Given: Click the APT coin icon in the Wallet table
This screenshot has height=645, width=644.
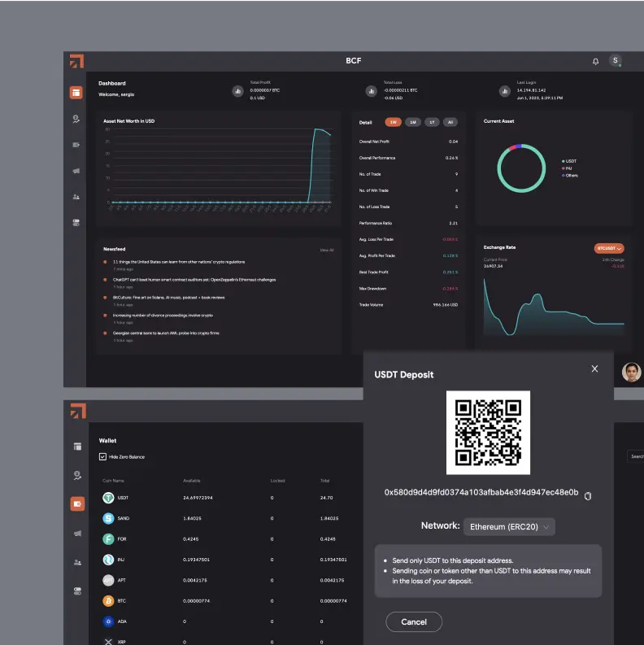Looking at the screenshot, I should point(108,580).
